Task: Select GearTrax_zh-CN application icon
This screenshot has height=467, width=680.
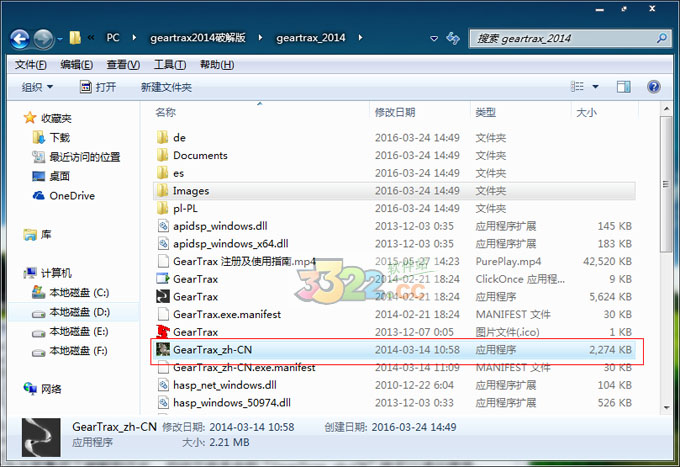Action: click(163, 349)
